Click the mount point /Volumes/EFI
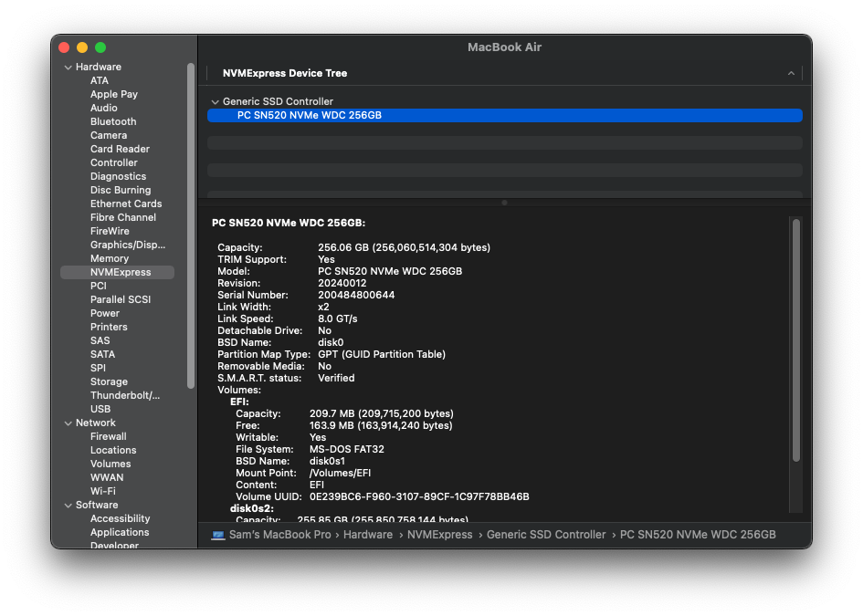Screen dimensions: 863x616 click(x=340, y=474)
